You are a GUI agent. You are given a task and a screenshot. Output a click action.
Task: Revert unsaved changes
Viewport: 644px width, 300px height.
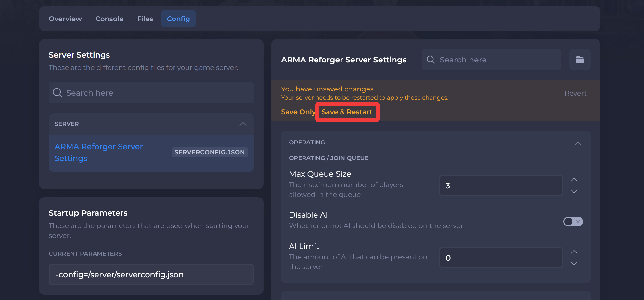pyautogui.click(x=575, y=93)
